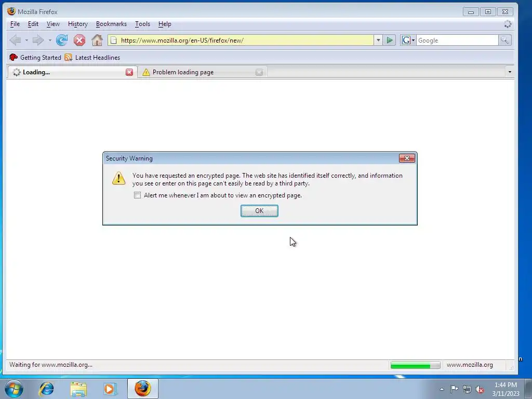Click the green page loading progress bar
Viewport: 532px width, 399px height.
pos(415,365)
